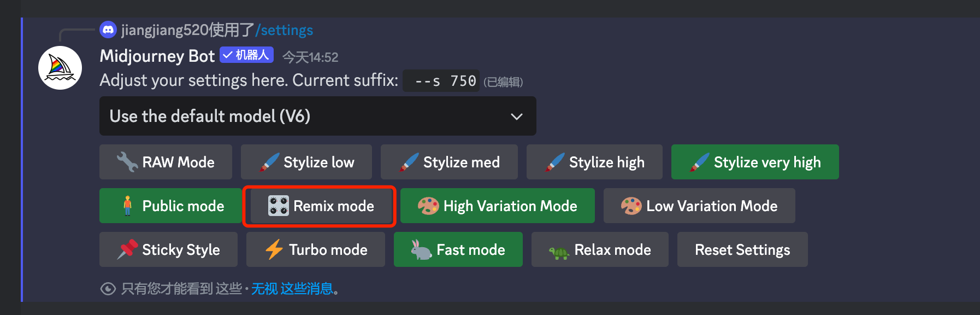
Task: Click the pushpin icon on Sticky Style
Action: click(128, 249)
